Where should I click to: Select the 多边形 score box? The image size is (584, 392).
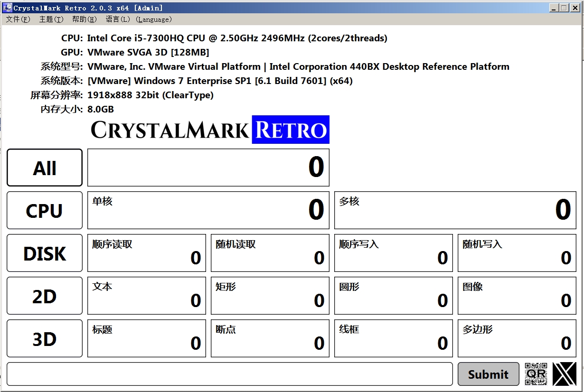click(x=517, y=338)
